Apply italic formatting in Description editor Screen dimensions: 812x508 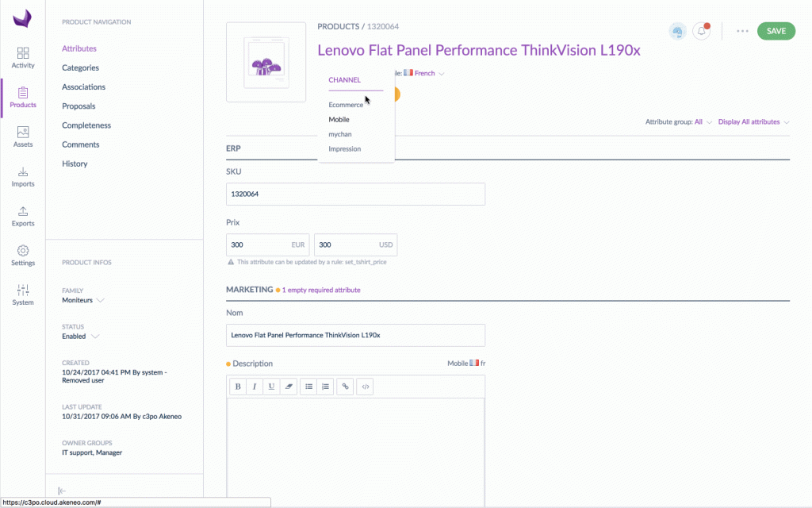coord(255,387)
